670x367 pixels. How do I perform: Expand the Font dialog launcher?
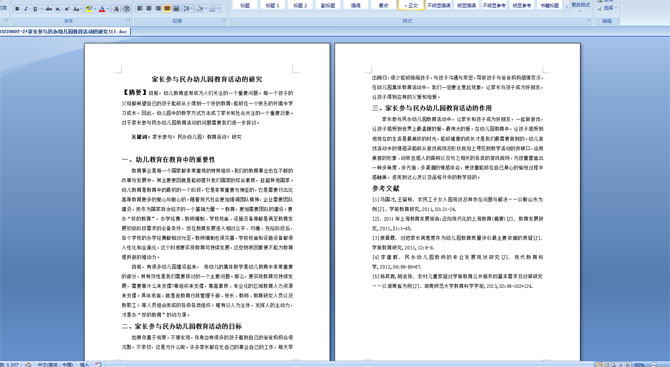(129, 21)
